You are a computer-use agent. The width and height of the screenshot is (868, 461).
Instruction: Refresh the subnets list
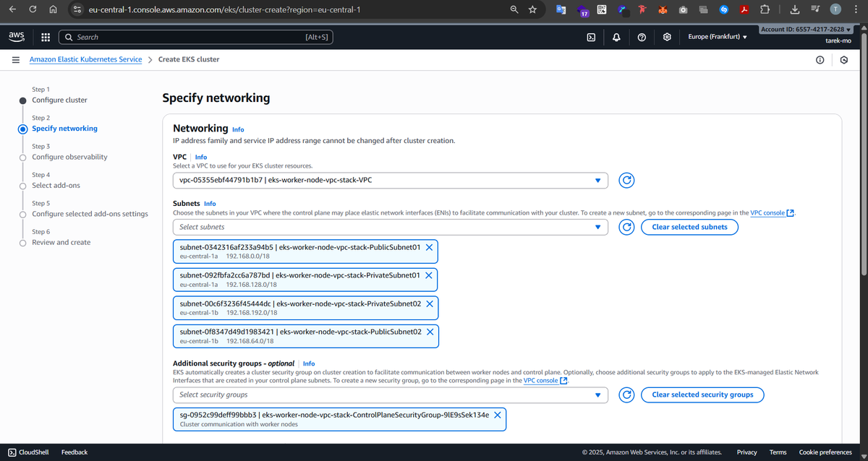click(627, 227)
